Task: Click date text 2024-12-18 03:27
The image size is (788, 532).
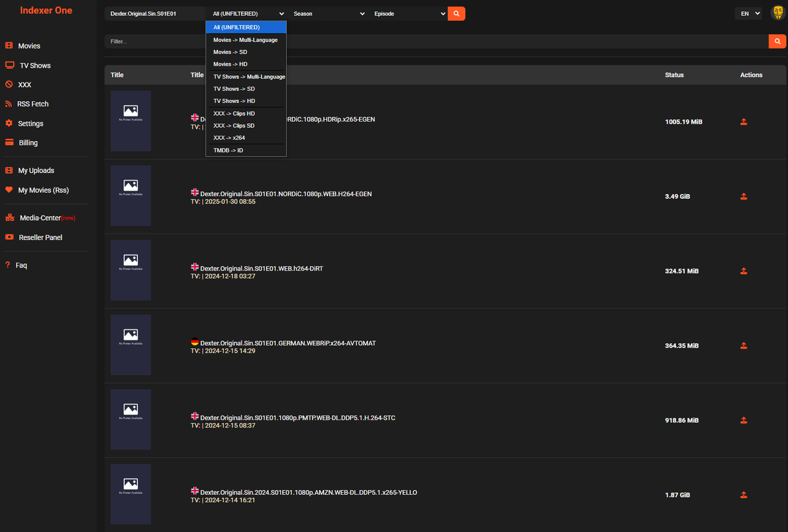Action: click(x=230, y=276)
